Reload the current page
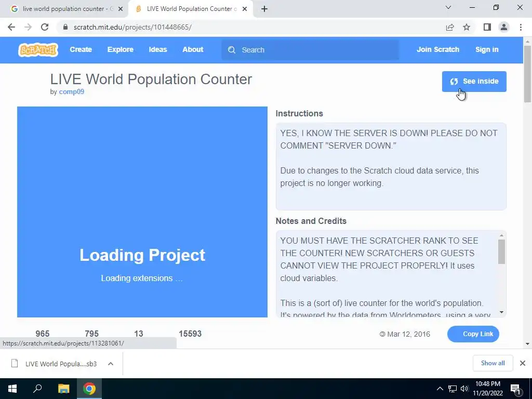 coord(45,27)
